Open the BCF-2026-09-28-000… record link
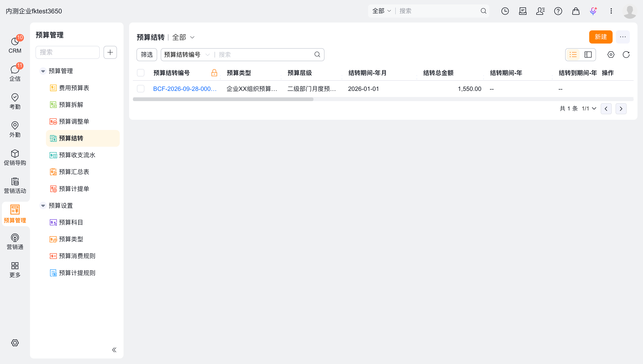The width and height of the screenshot is (643, 364). click(185, 89)
